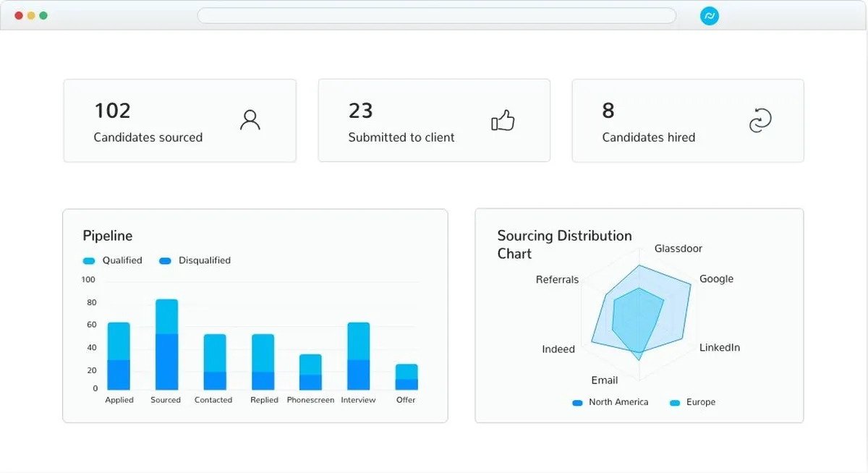This screenshot has width=868, height=473.
Task: Toggle the North America legend in radar chart
Action: click(610, 402)
